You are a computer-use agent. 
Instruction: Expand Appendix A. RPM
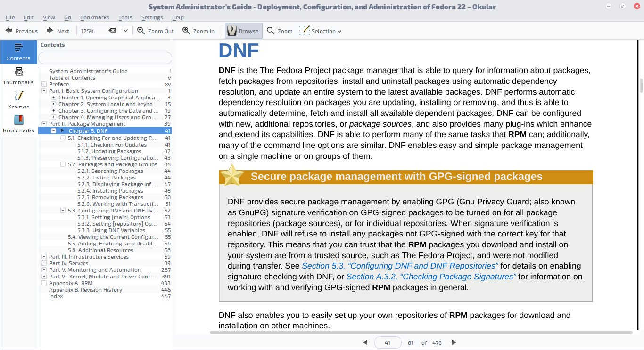coord(44,283)
